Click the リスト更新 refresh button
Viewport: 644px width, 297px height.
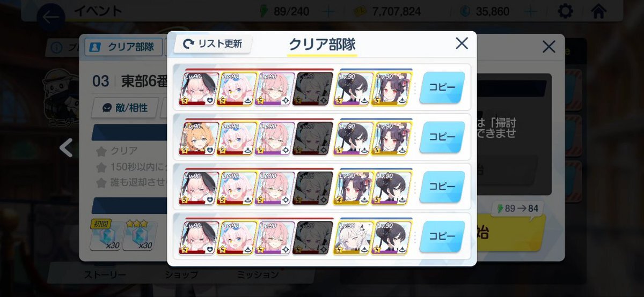(213, 44)
